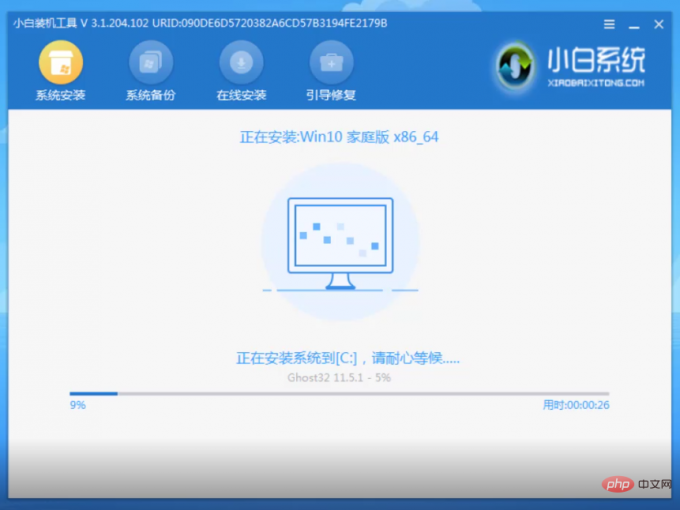Open the 引导修复 toolbox icon
The height and width of the screenshot is (510, 680).
coord(331,62)
